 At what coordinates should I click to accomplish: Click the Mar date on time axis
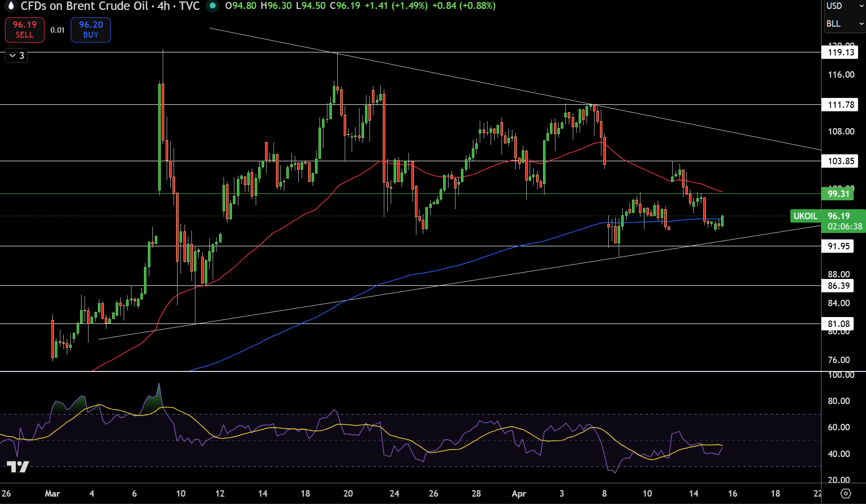click(x=52, y=494)
